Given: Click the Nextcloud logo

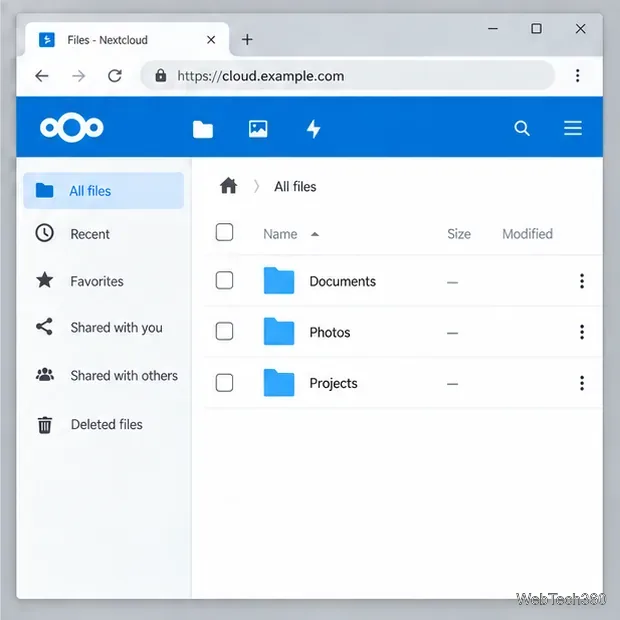Looking at the screenshot, I should tap(72, 127).
